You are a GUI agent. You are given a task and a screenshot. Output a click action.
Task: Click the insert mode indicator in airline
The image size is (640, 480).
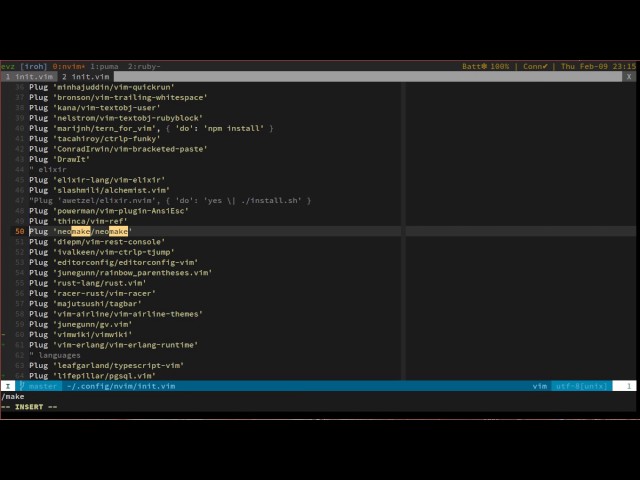[x=8, y=386]
